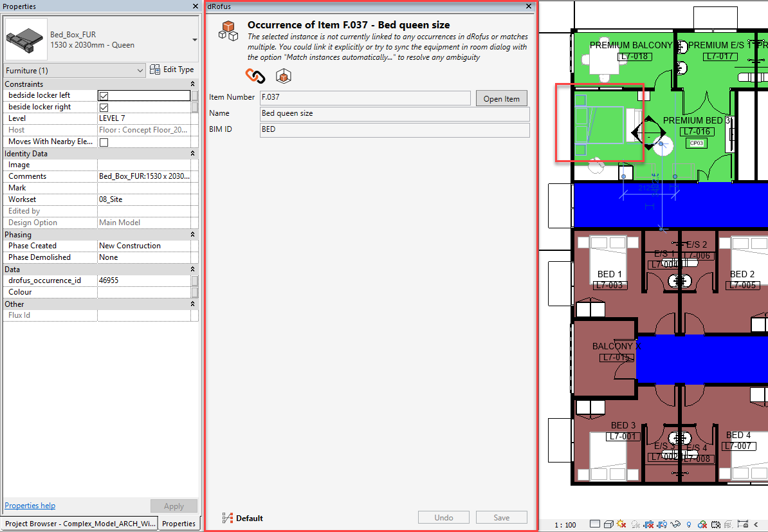Click the boxed cube icon in dRofus panel
Image resolution: width=768 pixels, height=532 pixels.
pos(283,77)
